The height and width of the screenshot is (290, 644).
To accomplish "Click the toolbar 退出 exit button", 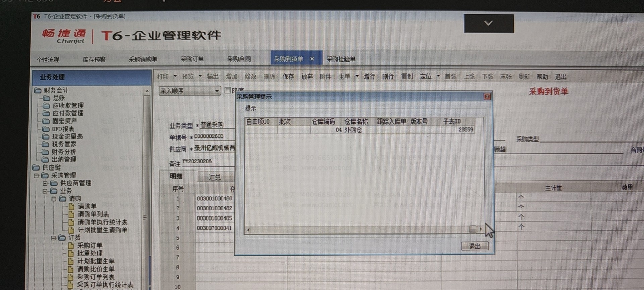I will pos(560,77).
